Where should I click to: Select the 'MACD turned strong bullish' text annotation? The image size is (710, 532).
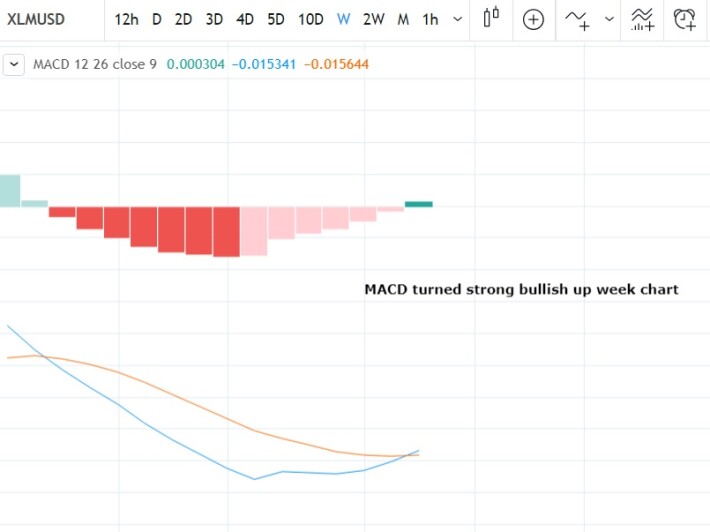click(521, 289)
